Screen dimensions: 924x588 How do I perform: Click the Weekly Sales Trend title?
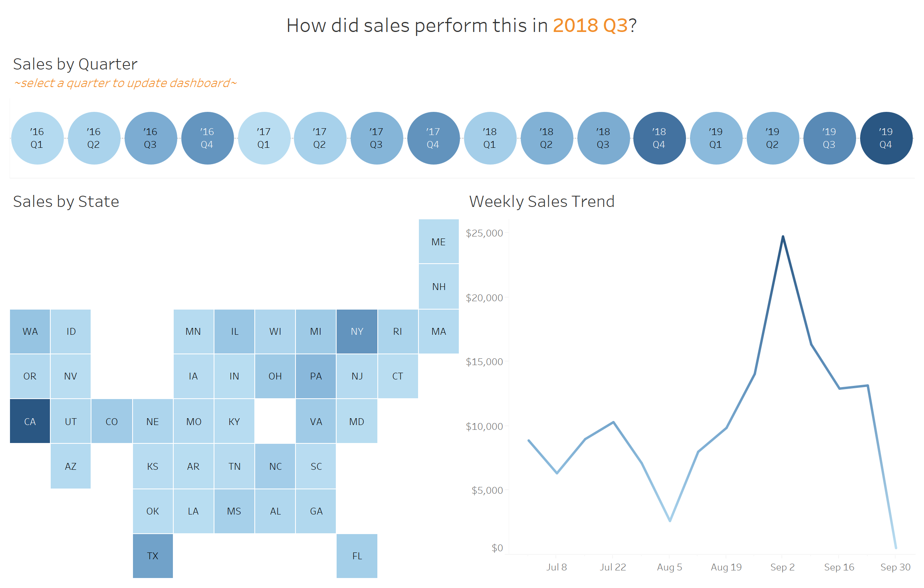[x=542, y=202]
